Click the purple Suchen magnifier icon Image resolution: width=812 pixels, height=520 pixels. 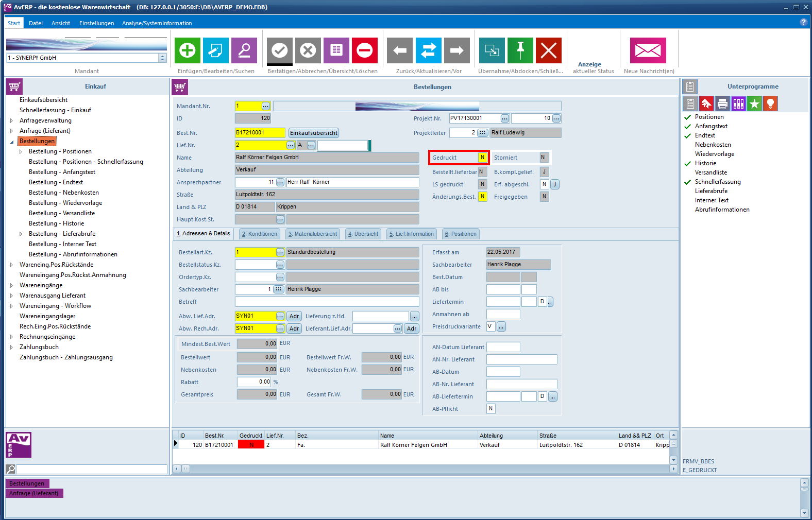(x=244, y=50)
